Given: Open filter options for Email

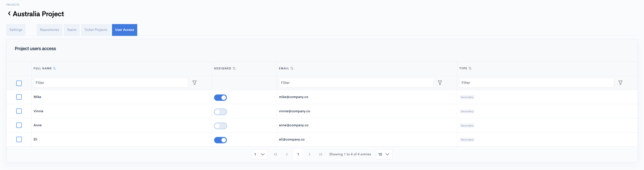Looking at the screenshot, I should coord(440,83).
